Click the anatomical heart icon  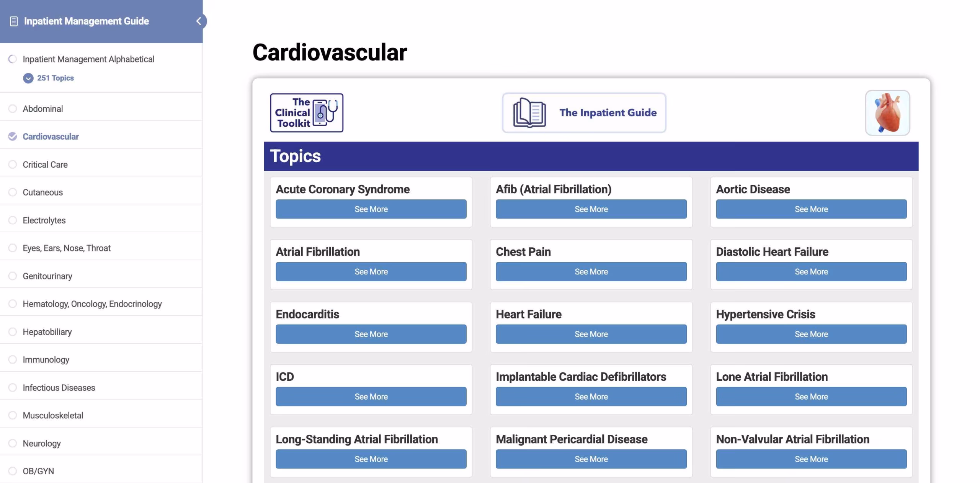click(887, 113)
